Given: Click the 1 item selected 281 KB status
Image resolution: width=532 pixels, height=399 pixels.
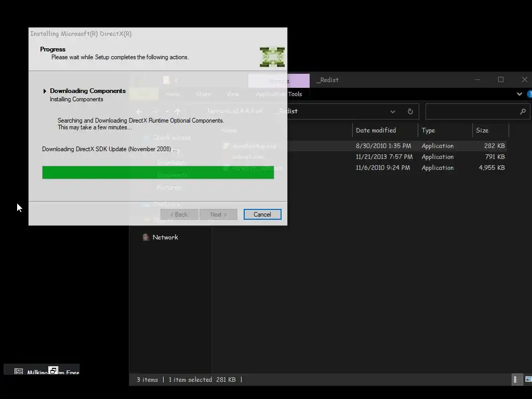Looking at the screenshot, I should click(202, 380).
